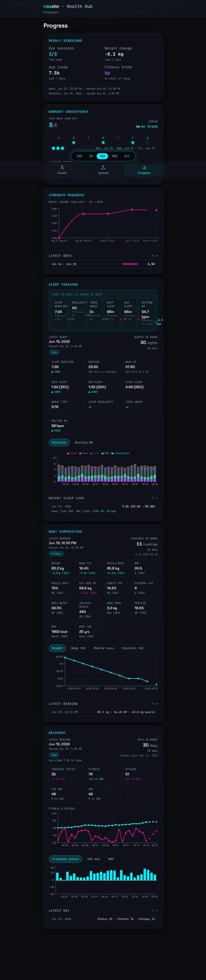Click the Muscle Mass 65.8 kg card
The height and width of the screenshot is (980, 206).
pos(118,568)
